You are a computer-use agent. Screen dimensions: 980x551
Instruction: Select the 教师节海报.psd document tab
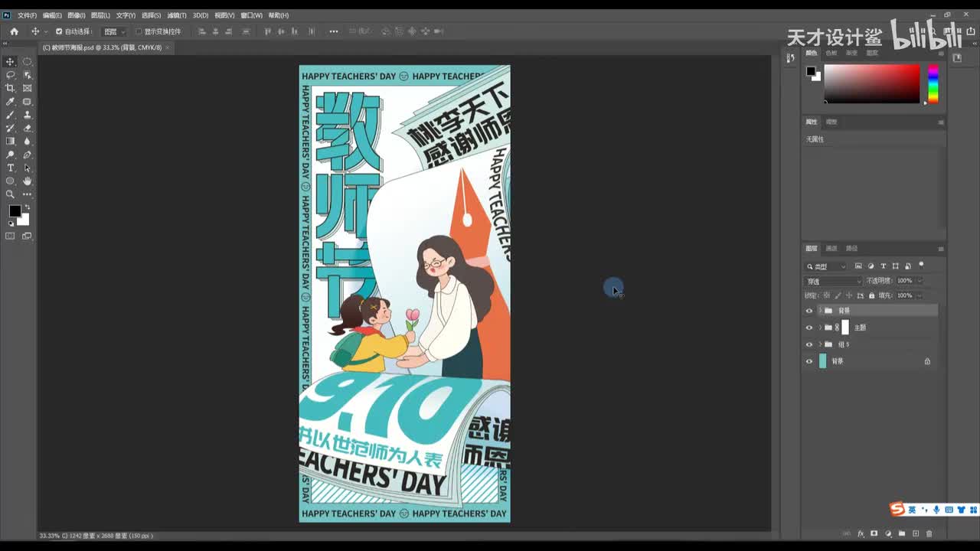(106, 47)
